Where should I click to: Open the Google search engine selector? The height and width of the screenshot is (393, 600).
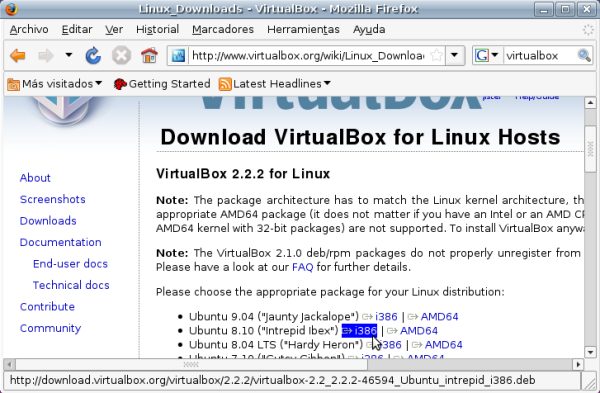[x=486, y=56]
